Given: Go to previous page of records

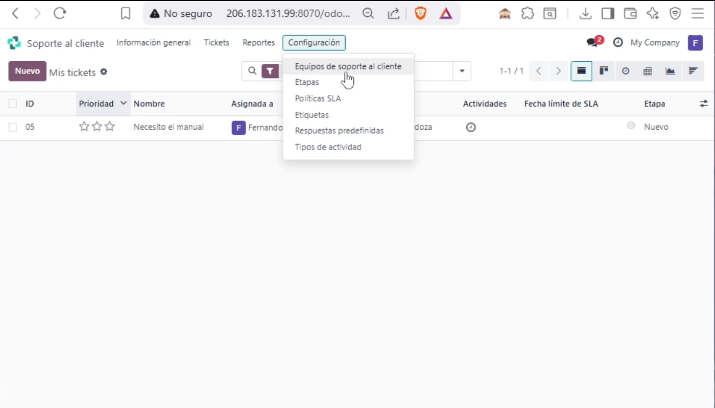Looking at the screenshot, I should click(x=539, y=71).
